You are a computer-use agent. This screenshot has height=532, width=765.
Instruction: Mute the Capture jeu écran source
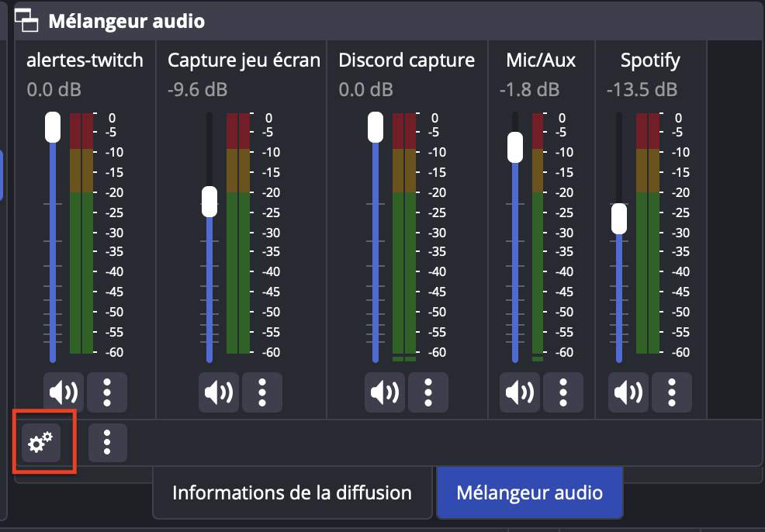(219, 392)
